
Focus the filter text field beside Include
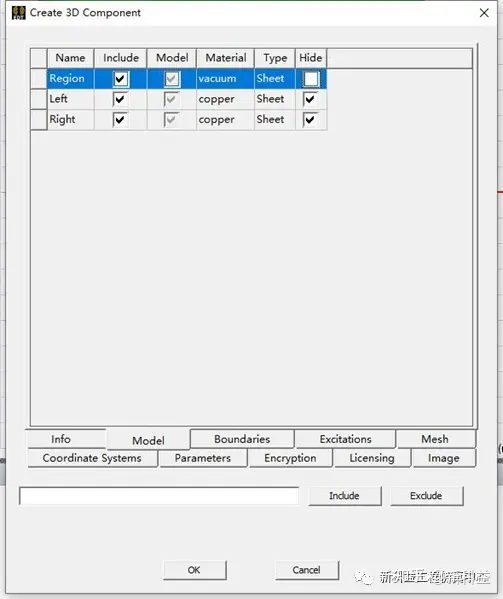pos(159,496)
